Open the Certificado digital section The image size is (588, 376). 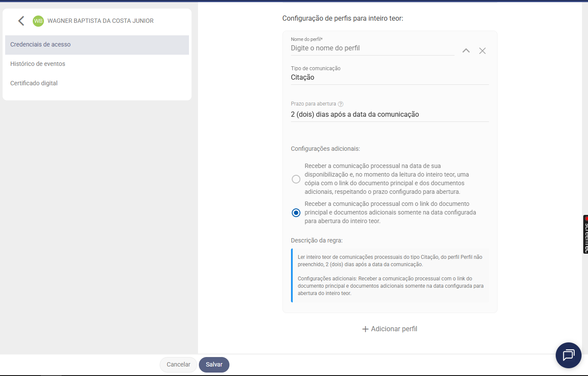(34, 83)
